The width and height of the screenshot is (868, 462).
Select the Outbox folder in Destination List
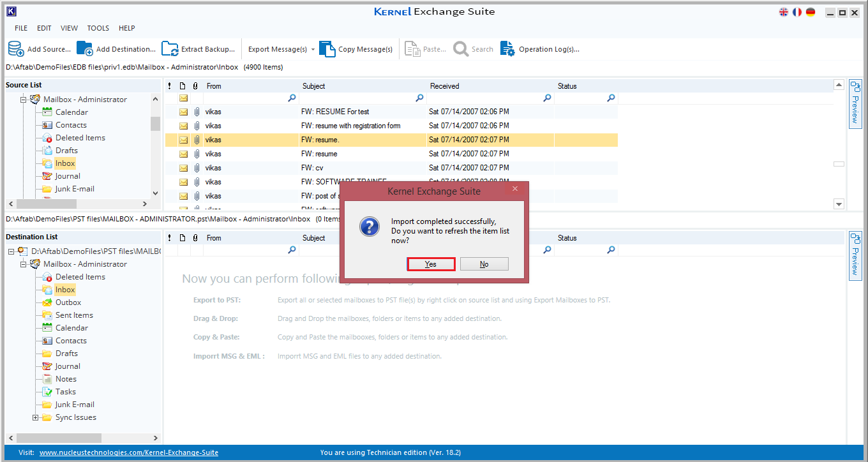click(x=68, y=302)
